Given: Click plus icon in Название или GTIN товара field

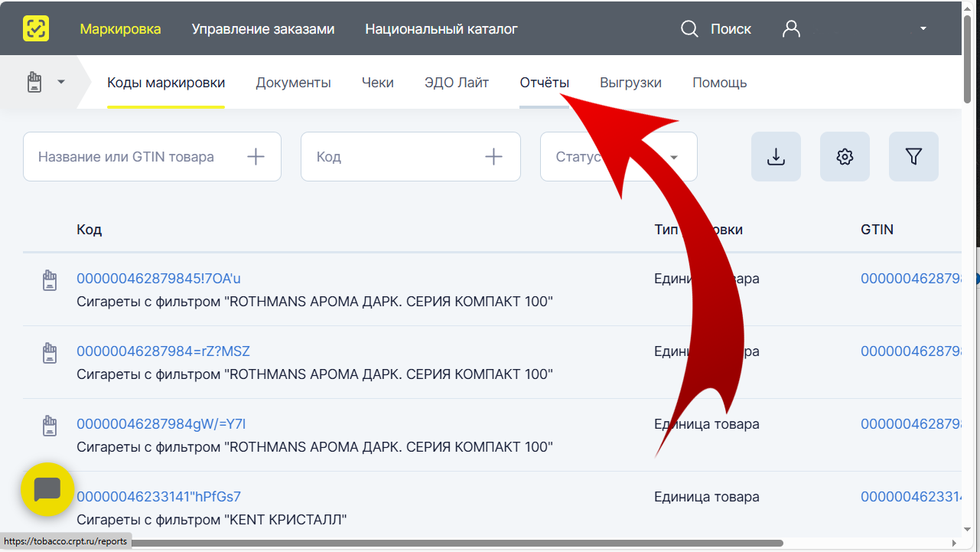Looking at the screenshot, I should [256, 157].
